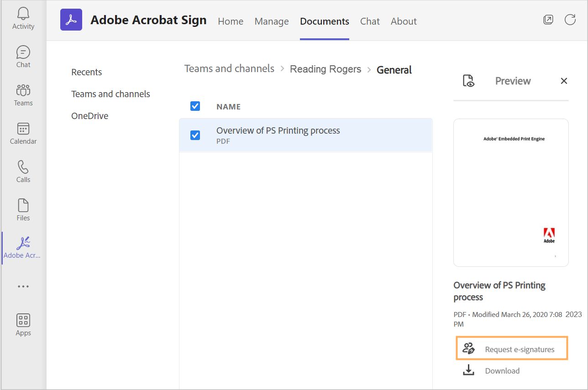588x390 pixels.
Task: Click the Request e-signatures people icon
Action: pos(469,349)
